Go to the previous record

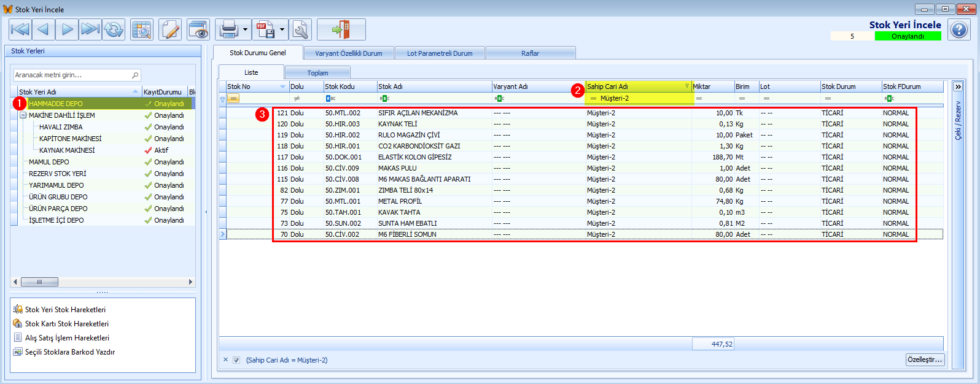click(x=43, y=29)
